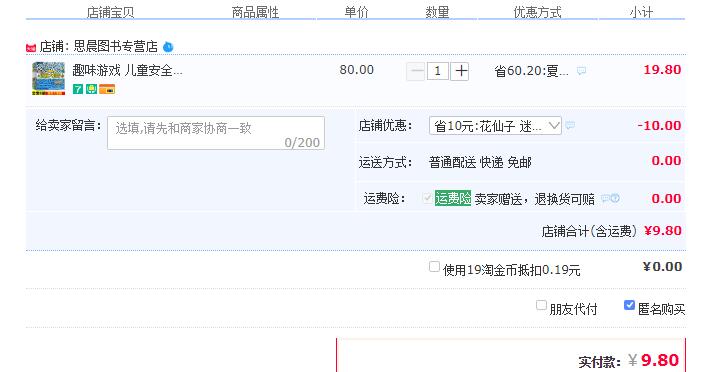Click the info bubble icon next to 省60.20 discount
717x372 pixels.
(581, 71)
